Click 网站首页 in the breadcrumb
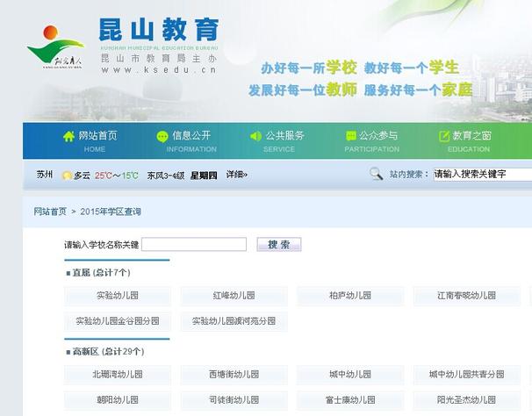 (50, 212)
